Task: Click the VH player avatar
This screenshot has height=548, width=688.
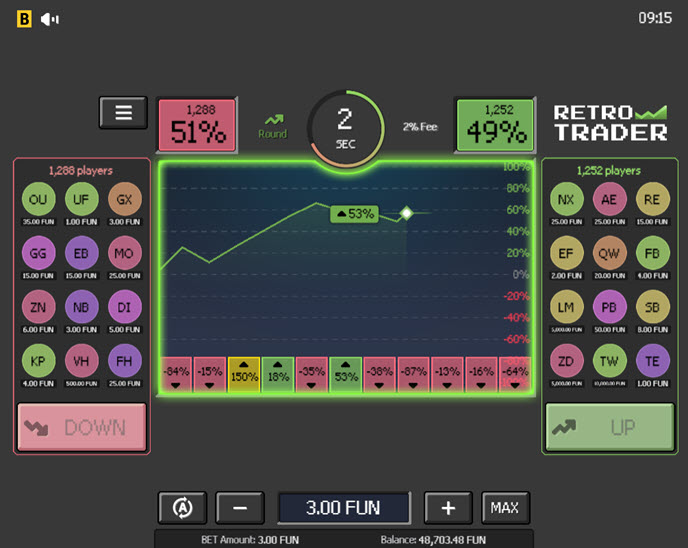Action: [82, 361]
